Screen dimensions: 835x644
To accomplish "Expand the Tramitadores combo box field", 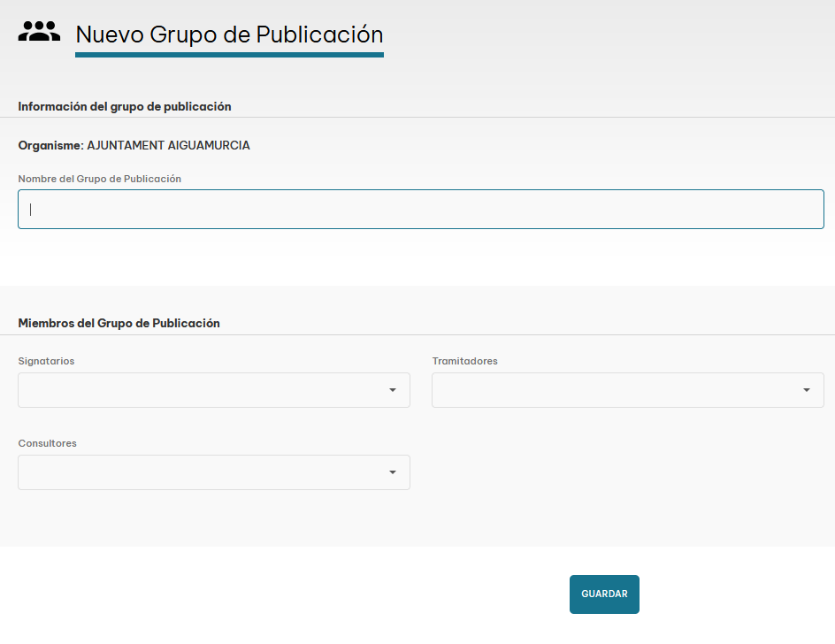I will 616,390.
